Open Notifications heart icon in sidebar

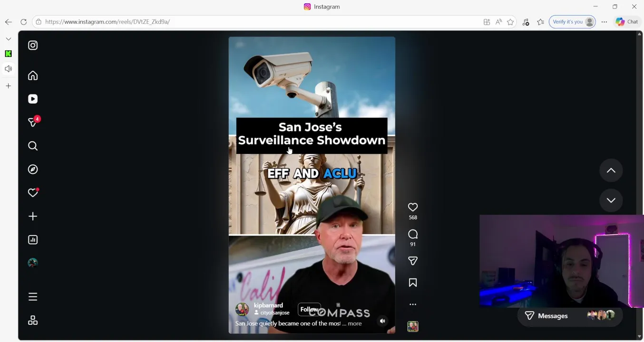33,192
